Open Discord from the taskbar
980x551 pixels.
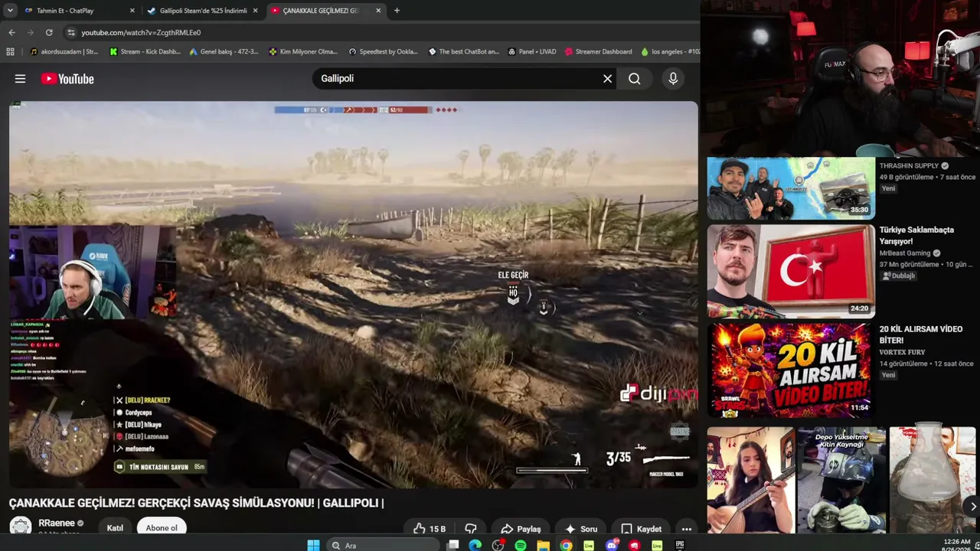tap(612, 545)
